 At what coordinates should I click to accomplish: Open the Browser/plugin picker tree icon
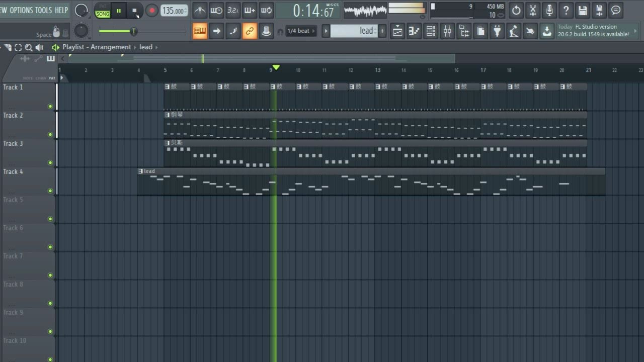464,31
